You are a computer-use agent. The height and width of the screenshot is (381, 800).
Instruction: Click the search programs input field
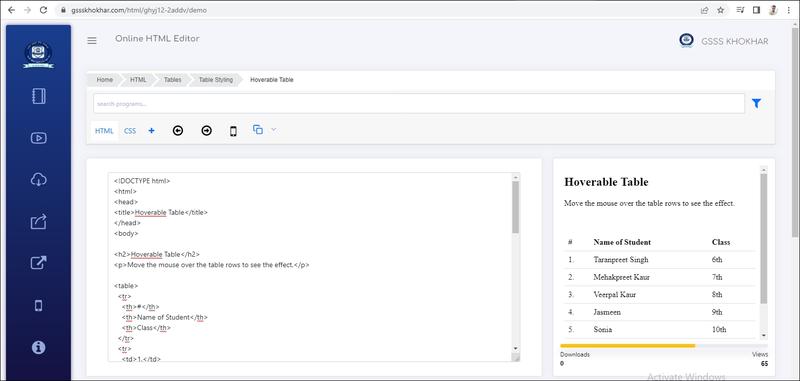tap(419, 104)
